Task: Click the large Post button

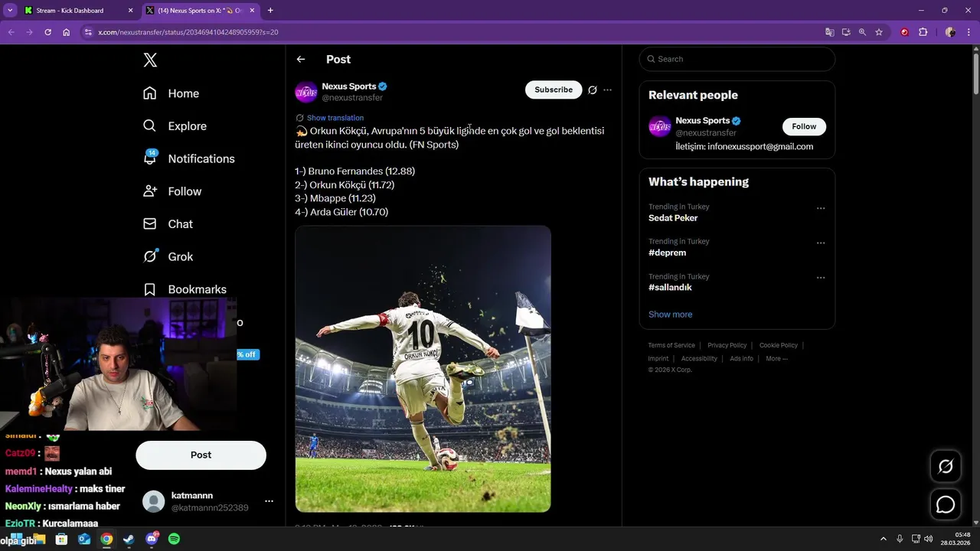Action: pyautogui.click(x=201, y=455)
